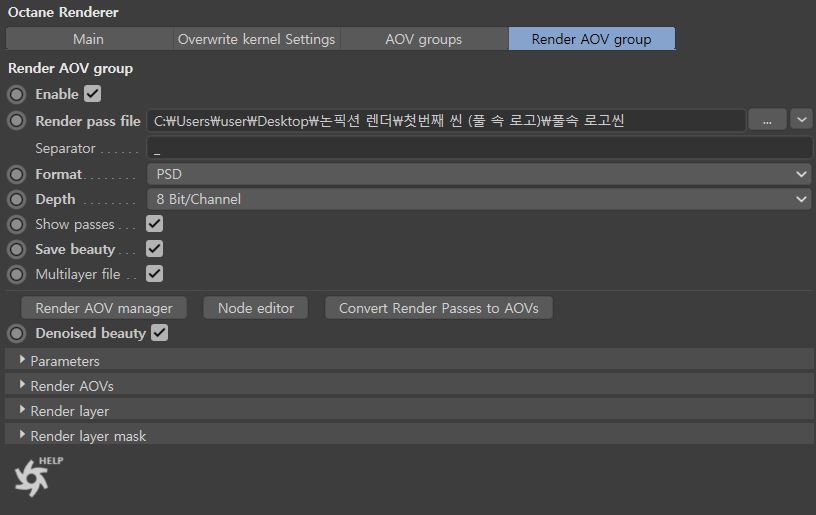Switch to the Main tab
The image size is (816, 515).
click(x=88, y=39)
